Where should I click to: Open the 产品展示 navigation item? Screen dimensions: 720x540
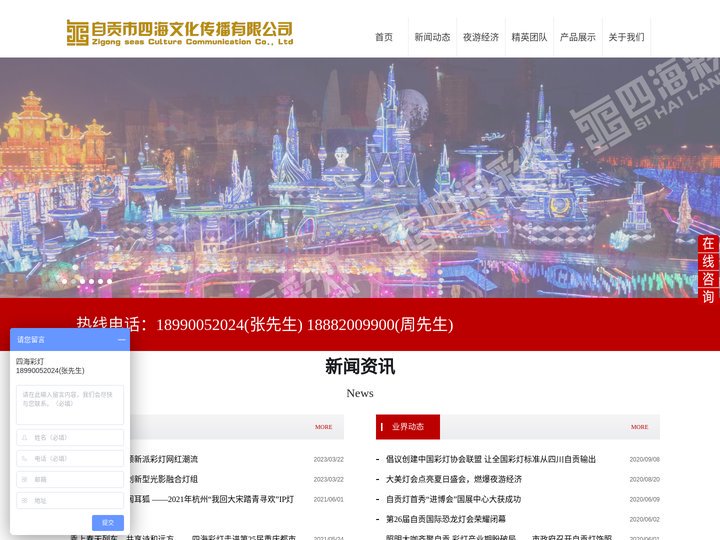pyautogui.click(x=578, y=37)
